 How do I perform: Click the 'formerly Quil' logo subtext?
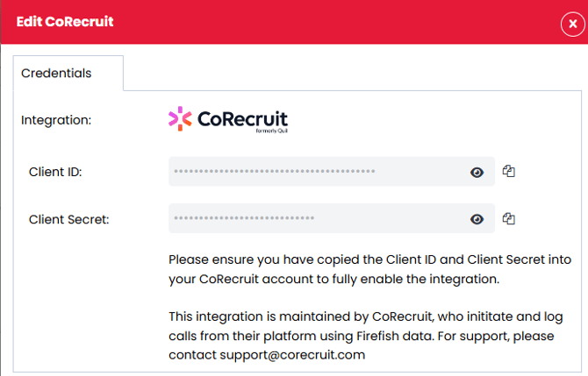pyautogui.click(x=273, y=131)
